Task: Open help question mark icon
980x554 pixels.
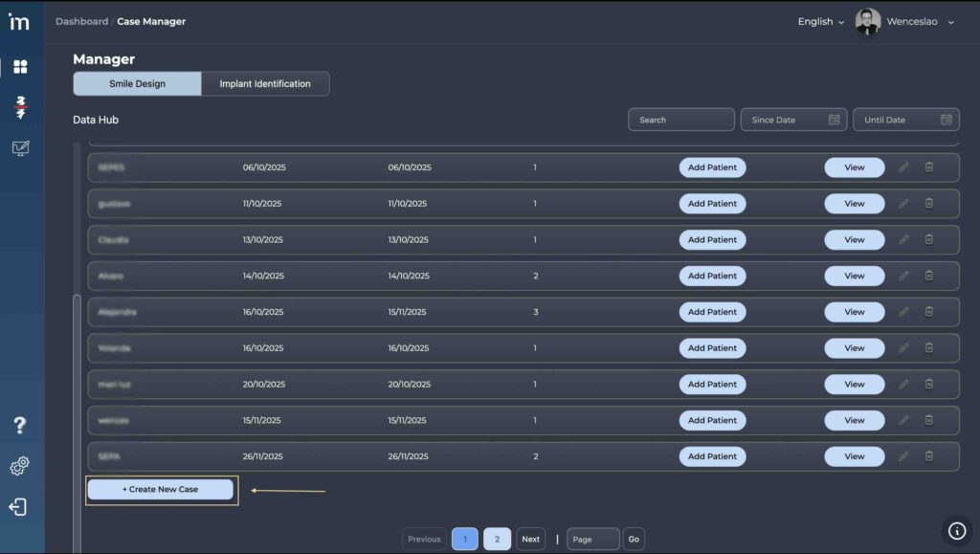Action: click(x=19, y=425)
